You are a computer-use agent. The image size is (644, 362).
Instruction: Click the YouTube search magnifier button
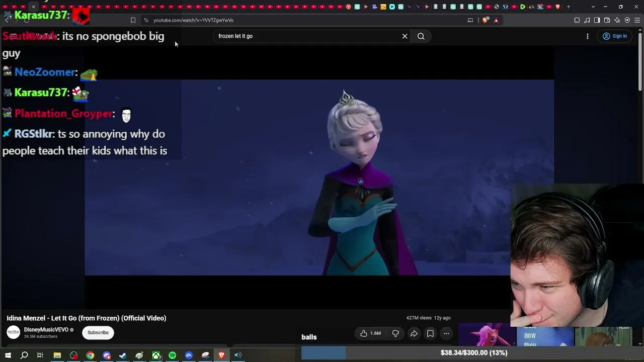click(421, 36)
